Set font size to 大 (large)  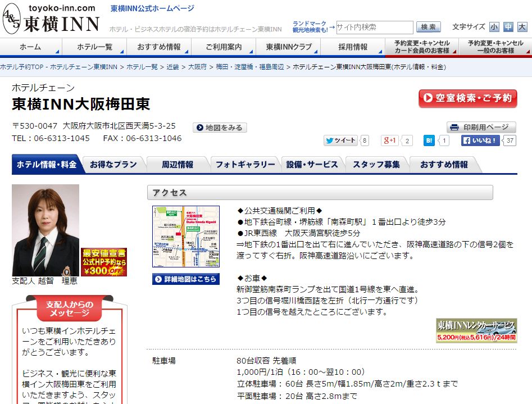click(x=522, y=27)
